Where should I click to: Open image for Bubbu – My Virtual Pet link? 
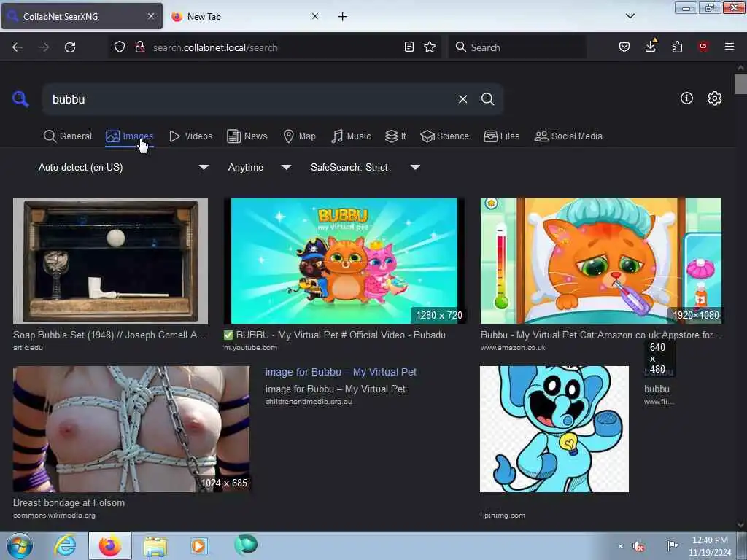pyautogui.click(x=341, y=372)
